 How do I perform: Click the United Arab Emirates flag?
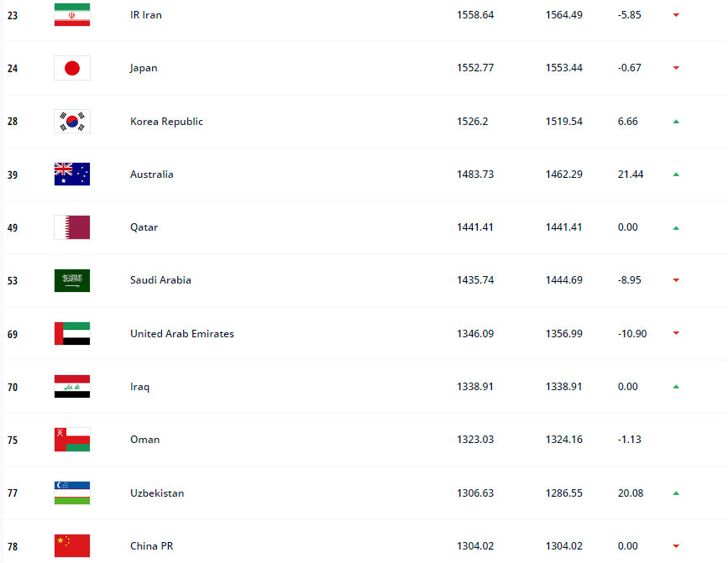coord(71,334)
